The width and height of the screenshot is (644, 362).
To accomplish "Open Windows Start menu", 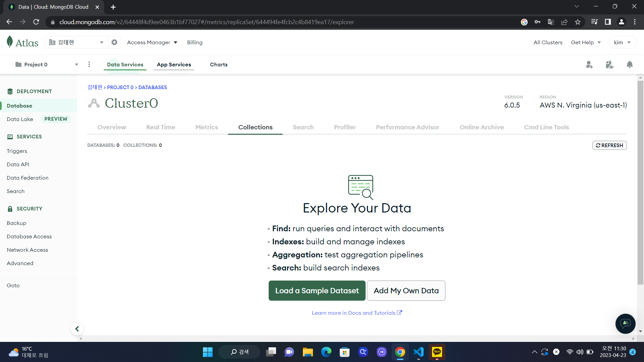I will tap(208, 352).
